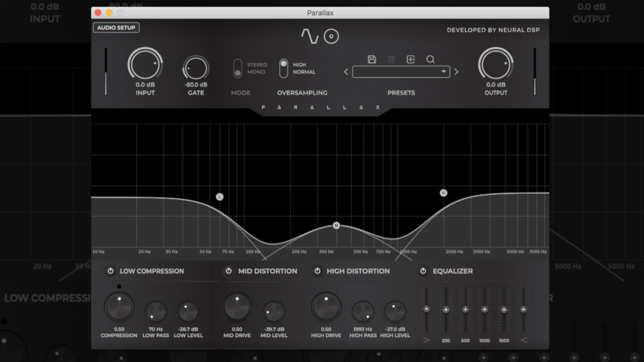Click the low shelf EQ slider
The width and height of the screenshot is (644, 362).
[426, 309]
